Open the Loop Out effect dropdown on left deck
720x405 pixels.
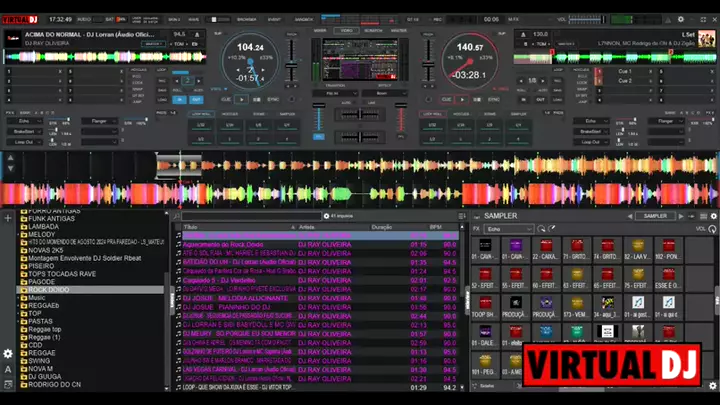25,142
